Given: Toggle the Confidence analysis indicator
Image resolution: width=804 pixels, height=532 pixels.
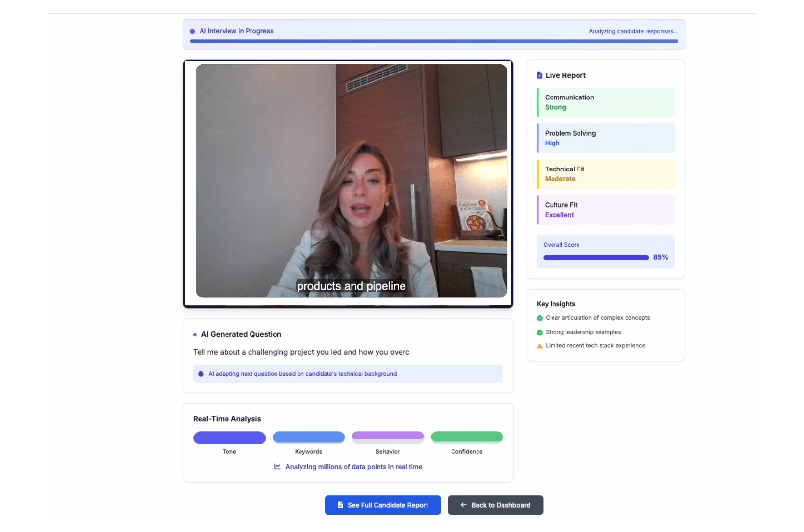Looking at the screenshot, I should pyautogui.click(x=467, y=436).
